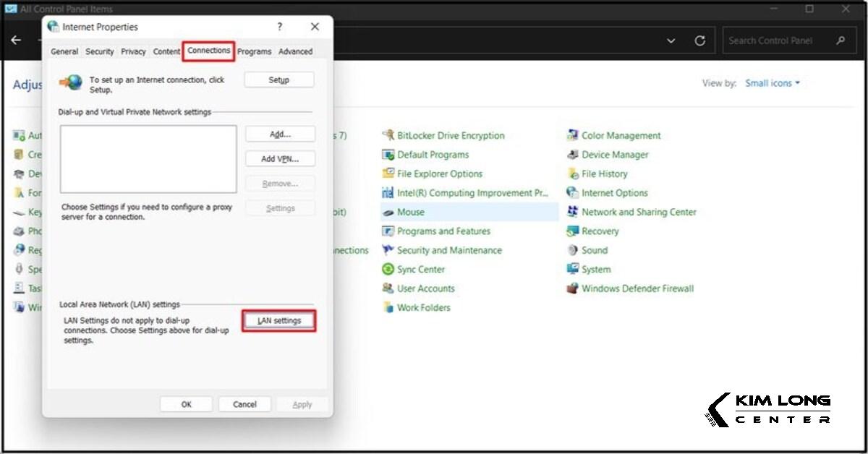This screenshot has width=868, height=454.
Task: Select the Privacy tab
Action: click(x=133, y=52)
